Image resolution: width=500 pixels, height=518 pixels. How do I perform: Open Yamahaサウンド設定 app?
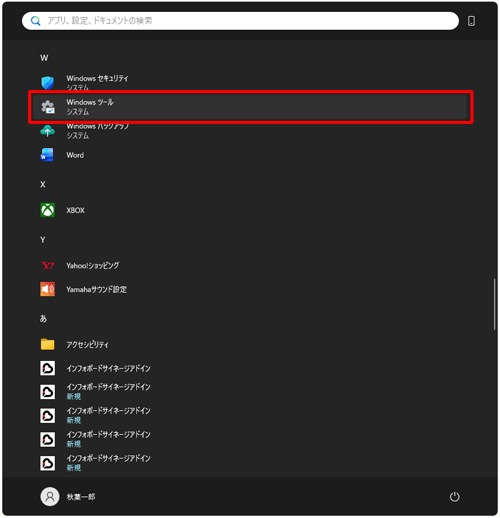[x=249, y=289]
